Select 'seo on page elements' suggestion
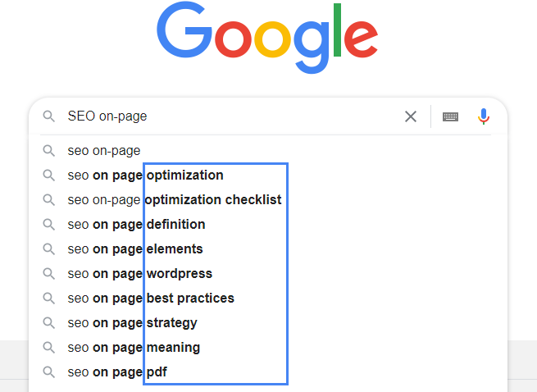 pyautogui.click(x=135, y=249)
